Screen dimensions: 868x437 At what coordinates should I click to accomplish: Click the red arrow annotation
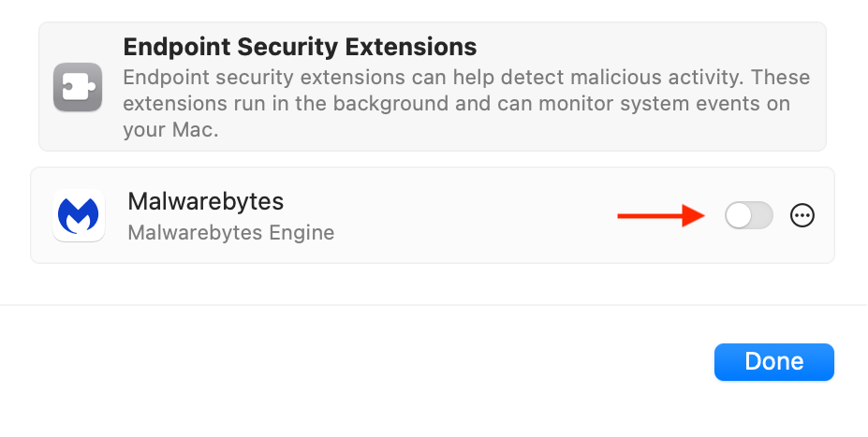coord(661,216)
